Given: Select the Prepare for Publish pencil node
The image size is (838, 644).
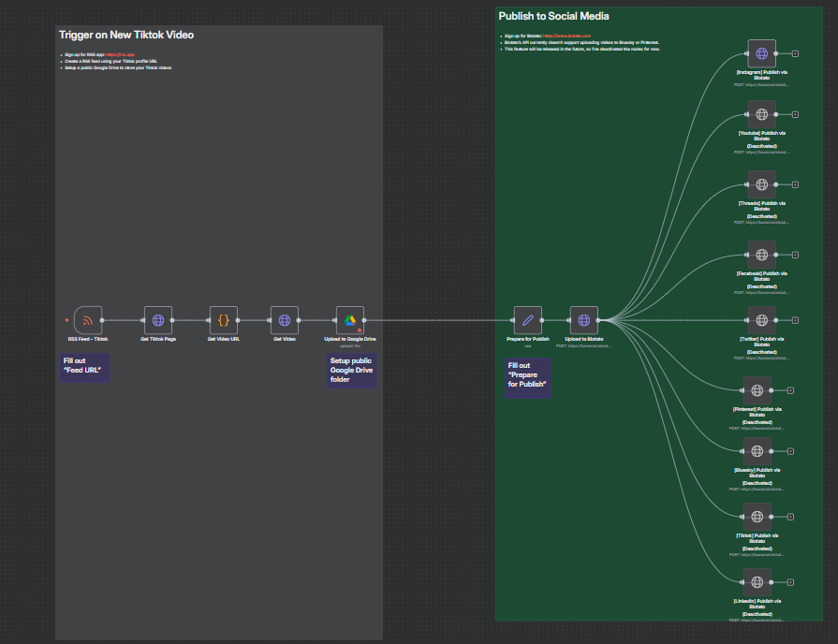Looking at the screenshot, I should pyautogui.click(x=528, y=320).
